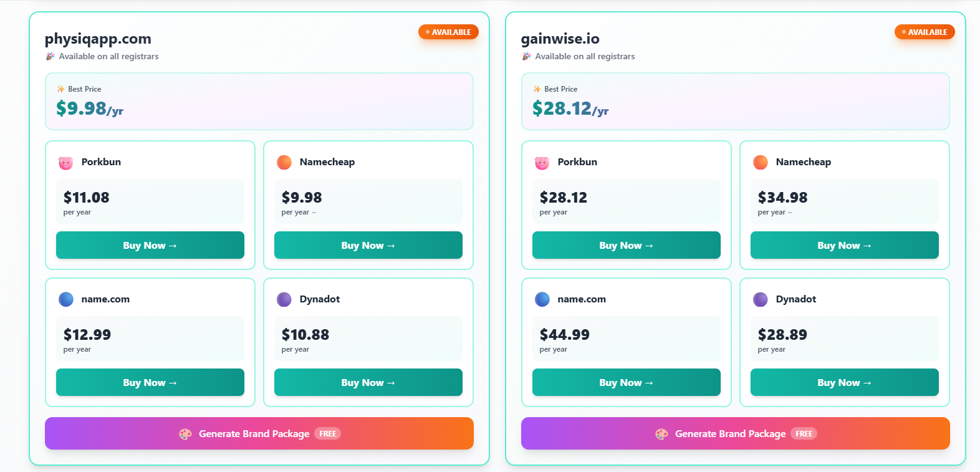This screenshot has height=472, width=980.
Task: Buy gainwise.io at Dynadot for $28.89
Action: (845, 382)
